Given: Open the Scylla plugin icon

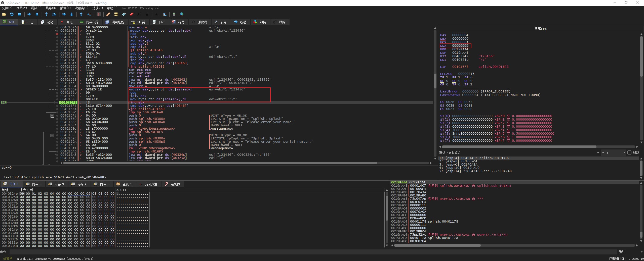Looking at the screenshot, I should [x=99, y=14].
